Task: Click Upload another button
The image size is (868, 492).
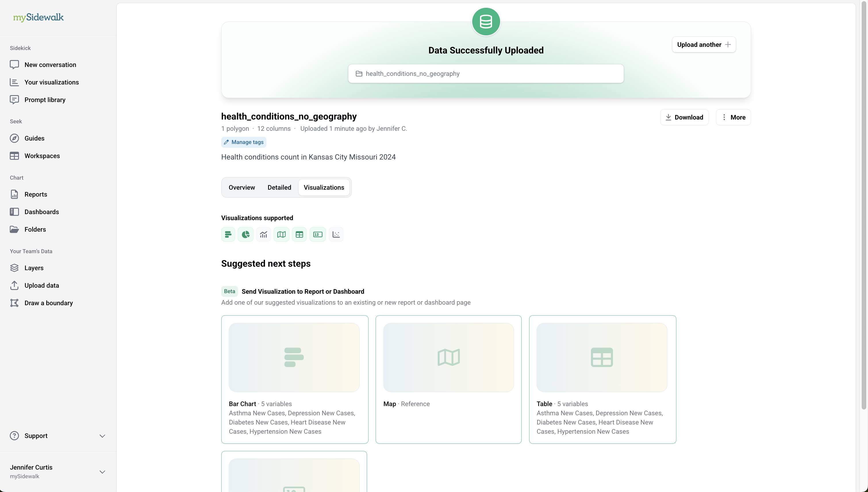Action: (x=704, y=45)
